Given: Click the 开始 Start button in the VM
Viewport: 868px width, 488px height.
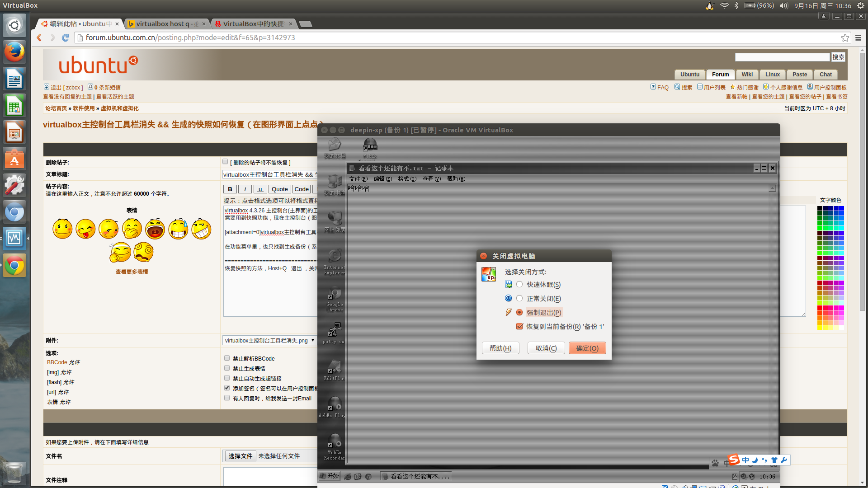Looking at the screenshot, I should [330, 476].
